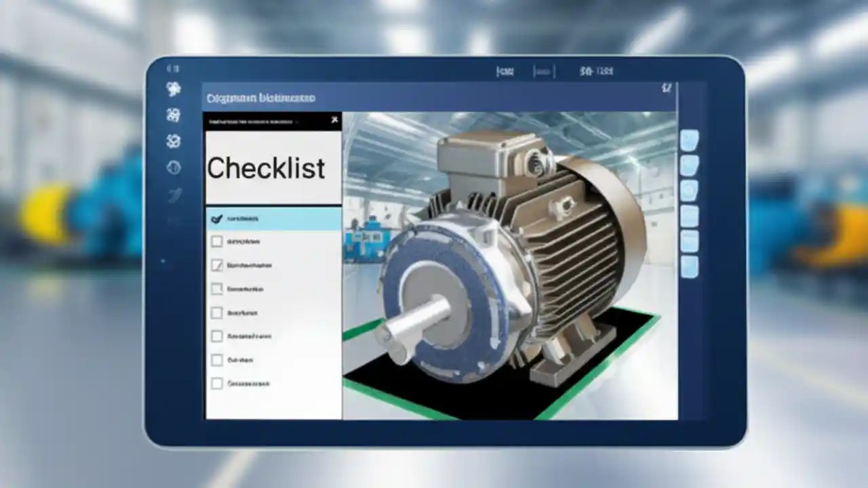Click the second square icon on the right panel
Screen dimensions: 868x488
[x=690, y=166]
